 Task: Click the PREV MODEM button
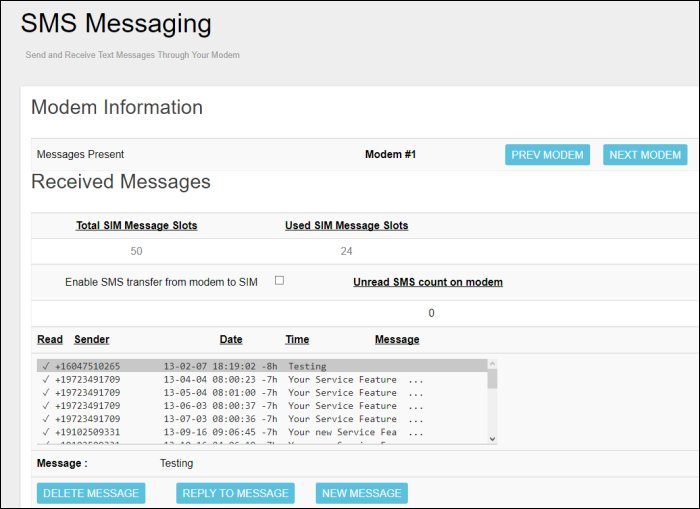547,155
